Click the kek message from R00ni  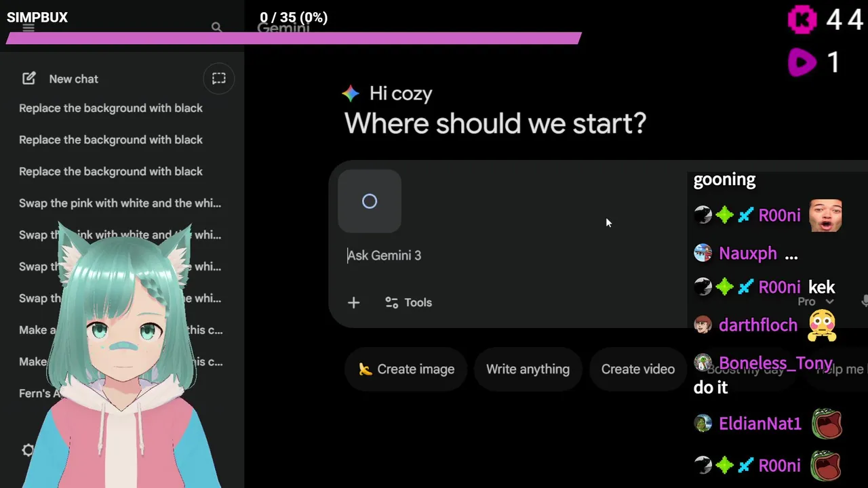tap(822, 287)
